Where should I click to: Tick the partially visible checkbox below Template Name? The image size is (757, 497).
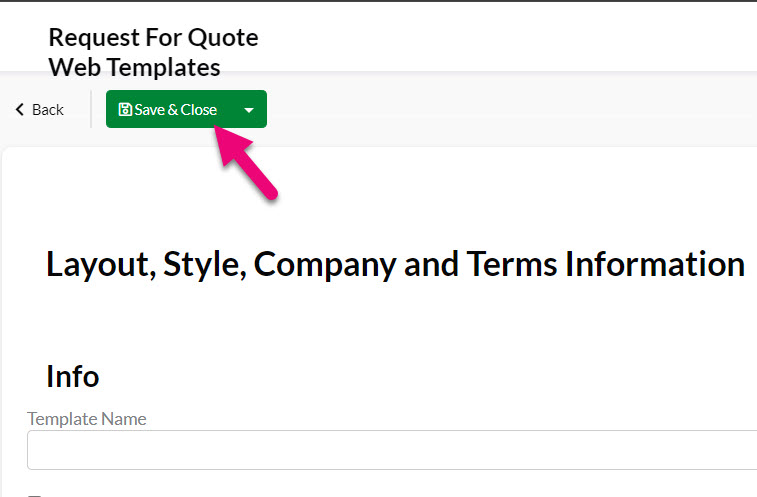[x=34, y=495]
